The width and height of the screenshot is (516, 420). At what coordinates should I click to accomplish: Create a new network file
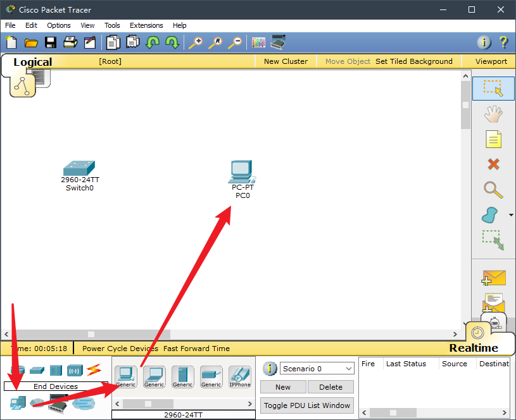tap(11, 42)
